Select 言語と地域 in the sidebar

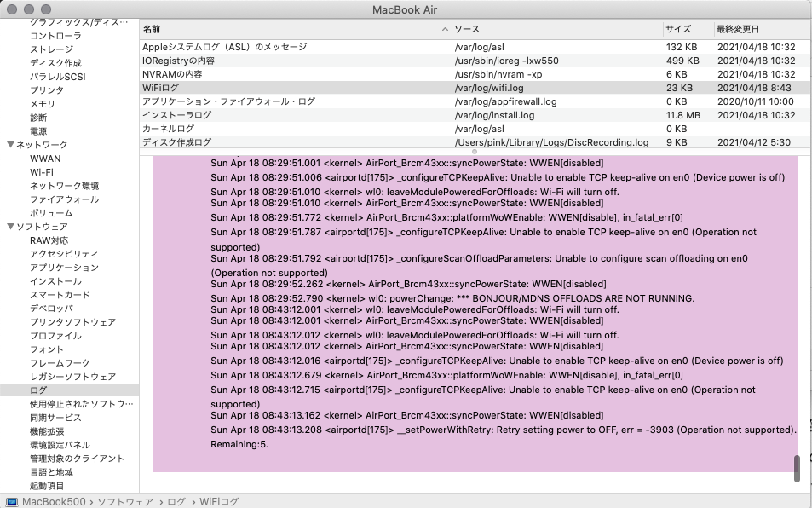tap(51, 472)
